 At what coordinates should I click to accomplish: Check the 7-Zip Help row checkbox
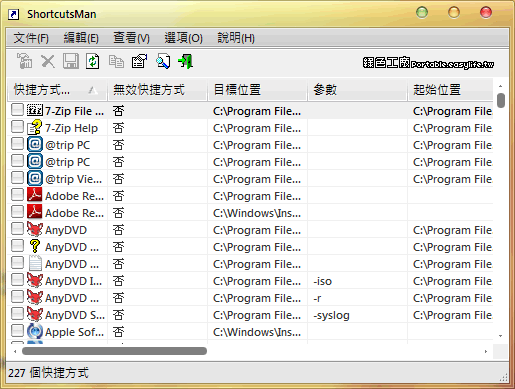pyautogui.click(x=17, y=127)
